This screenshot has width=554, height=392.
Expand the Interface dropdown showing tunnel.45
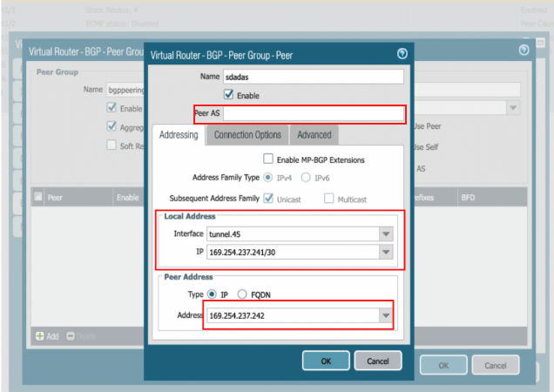point(386,233)
